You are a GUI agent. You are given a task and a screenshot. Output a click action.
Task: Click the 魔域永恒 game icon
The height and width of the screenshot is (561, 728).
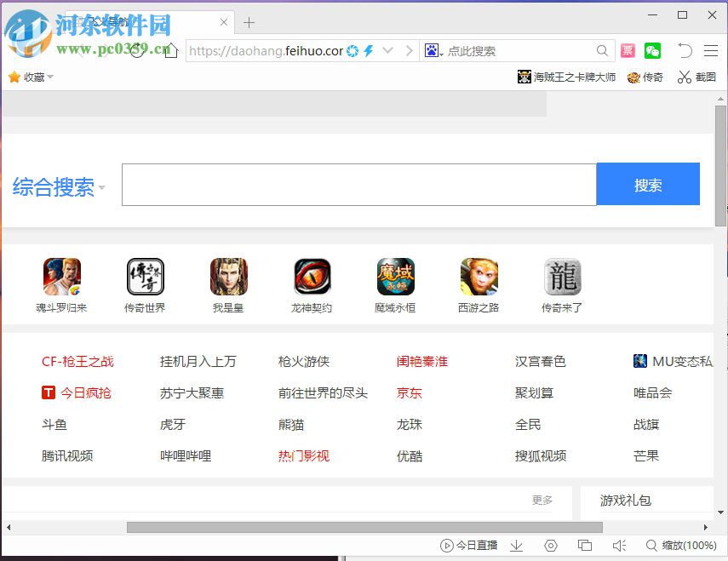point(395,278)
